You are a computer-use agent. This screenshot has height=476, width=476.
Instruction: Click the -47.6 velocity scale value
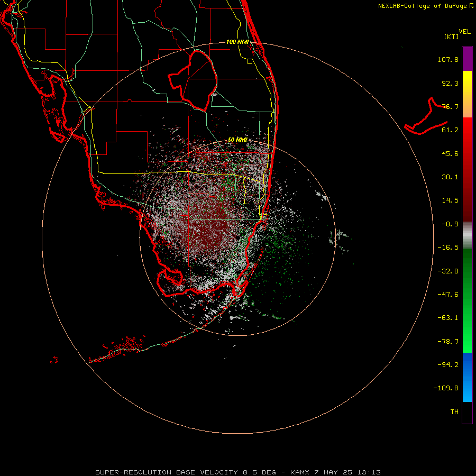(448, 295)
